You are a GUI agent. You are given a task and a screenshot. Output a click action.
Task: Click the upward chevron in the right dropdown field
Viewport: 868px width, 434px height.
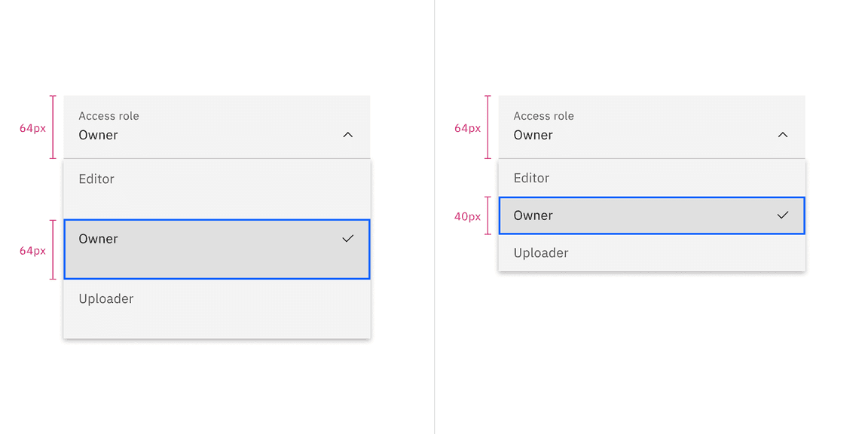tap(782, 135)
